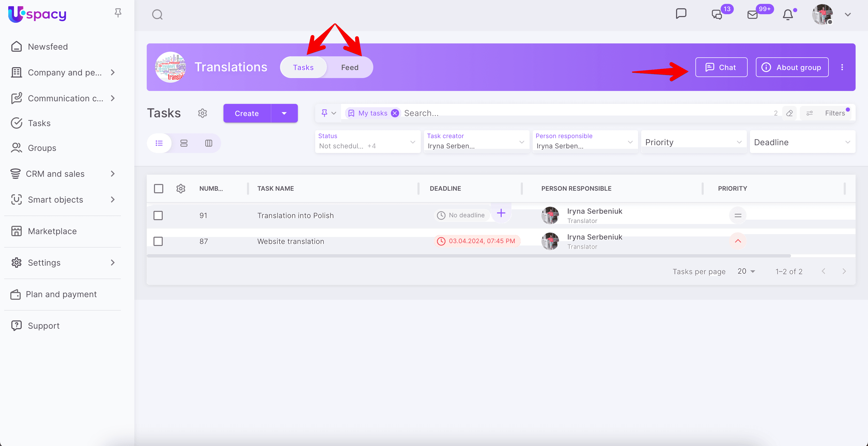Open the tasks per page dropdown
This screenshot has width=868, height=446.
tap(746, 271)
